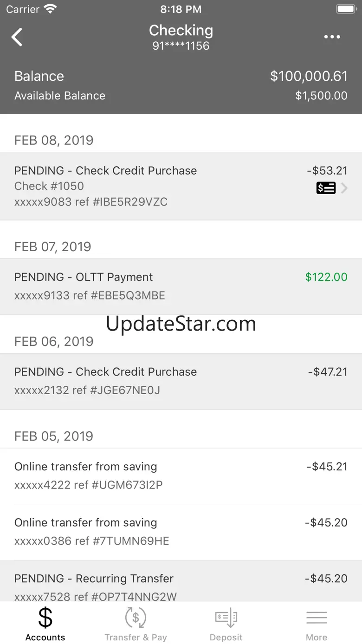
Task: Switch to the Deposit tab
Action: coord(226,623)
